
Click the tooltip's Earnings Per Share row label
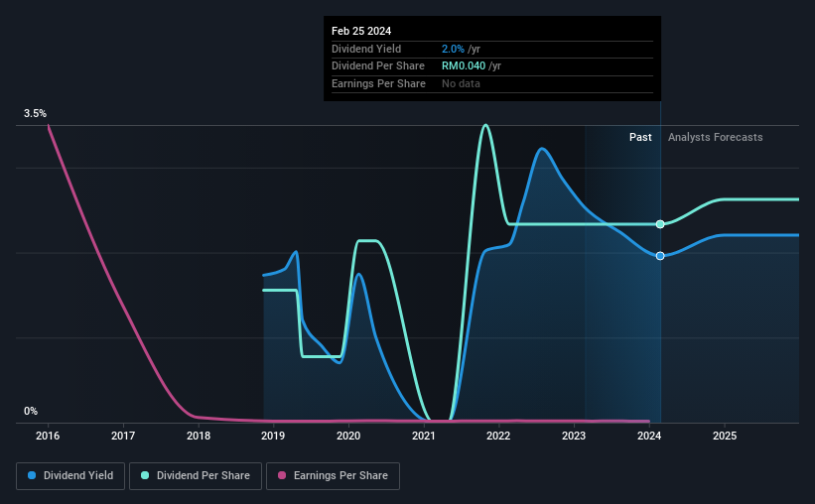pyautogui.click(x=378, y=83)
